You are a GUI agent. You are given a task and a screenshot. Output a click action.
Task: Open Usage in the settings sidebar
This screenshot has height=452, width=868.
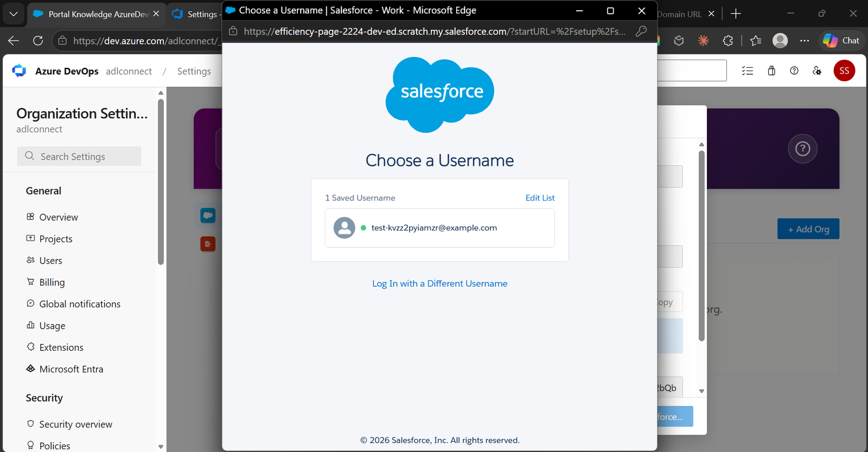click(52, 325)
